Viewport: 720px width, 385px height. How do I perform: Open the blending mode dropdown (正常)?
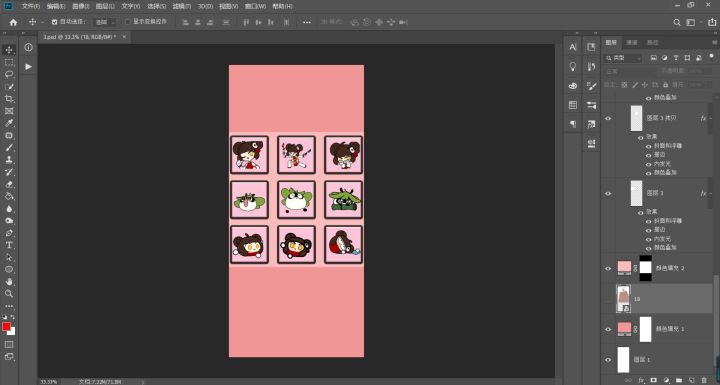pyautogui.click(x=630, y=72)
